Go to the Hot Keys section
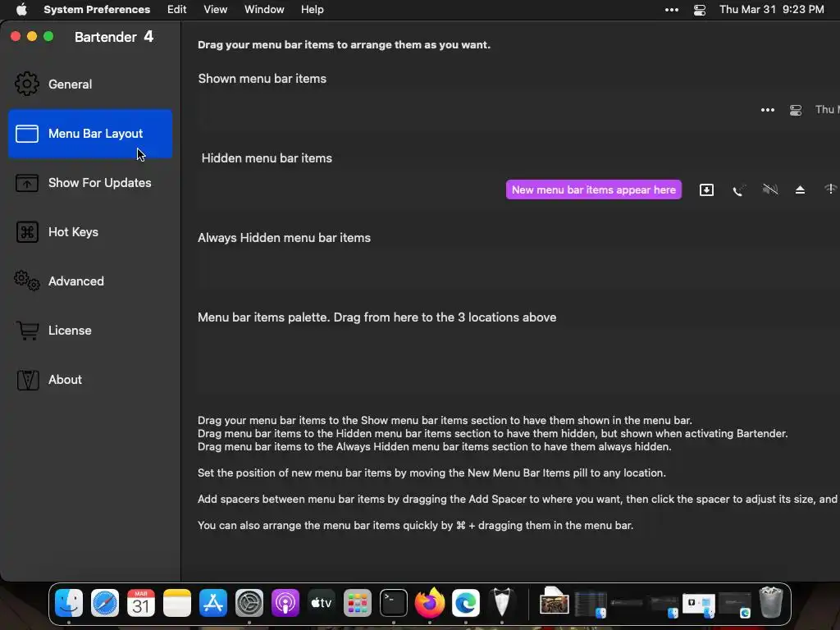 point(90,232)
